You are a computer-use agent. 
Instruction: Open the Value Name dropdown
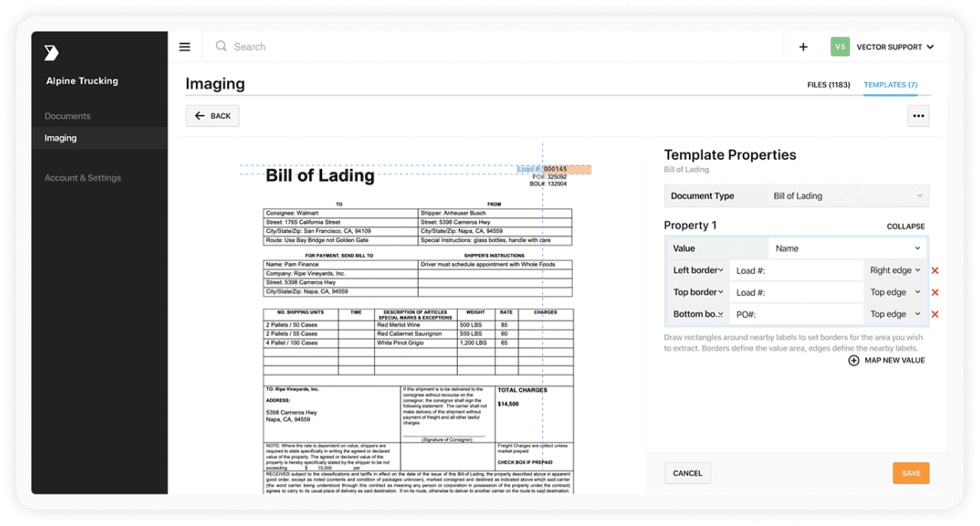point(848,248)
